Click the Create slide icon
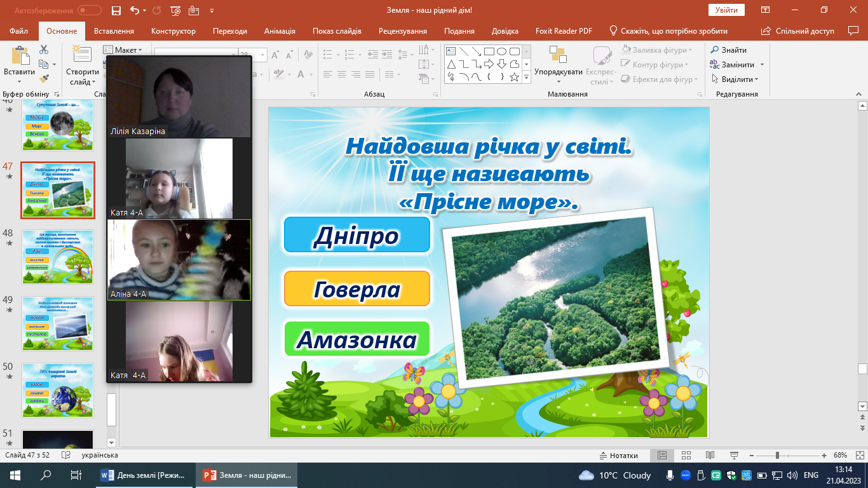The height and width of the screenshot is (488, 868). 82,55
